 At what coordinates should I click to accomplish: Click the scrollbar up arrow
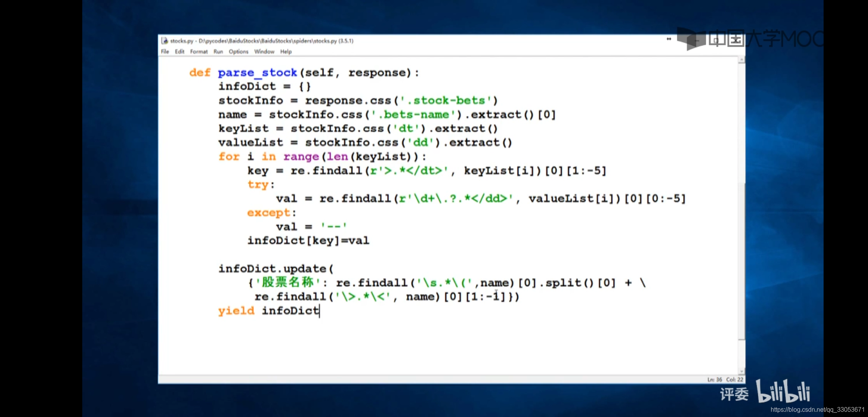click(x=741, y=60)
